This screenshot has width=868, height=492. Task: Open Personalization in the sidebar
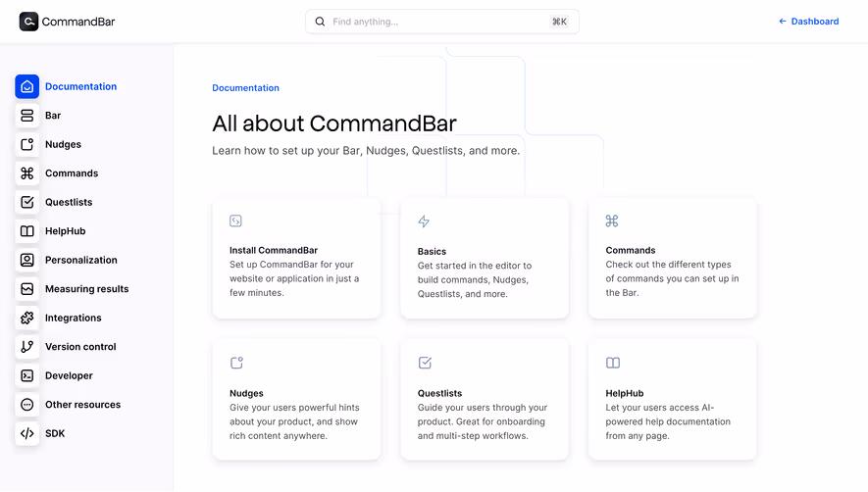(80, 260)
